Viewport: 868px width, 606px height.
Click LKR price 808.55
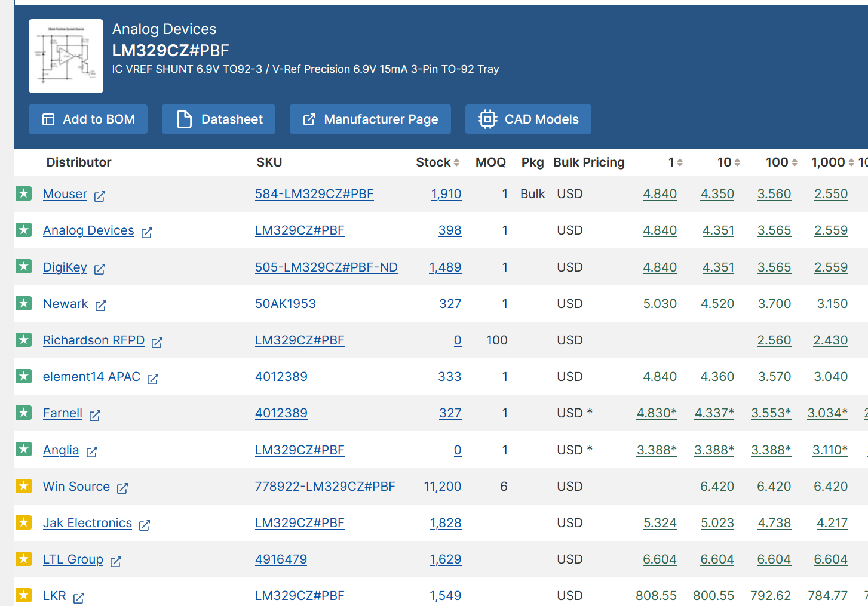click(x=656, y=596)
